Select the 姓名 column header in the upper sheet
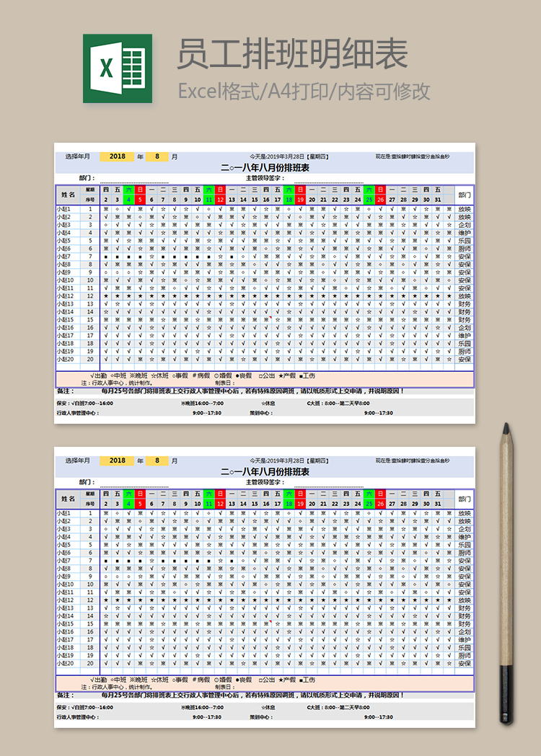541x756 pixels. 69,195
